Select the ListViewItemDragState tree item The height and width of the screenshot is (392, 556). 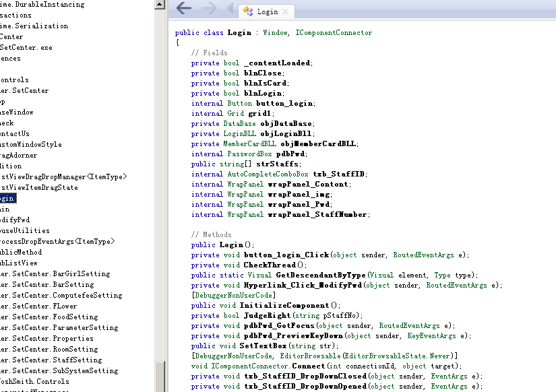point(39,188)
